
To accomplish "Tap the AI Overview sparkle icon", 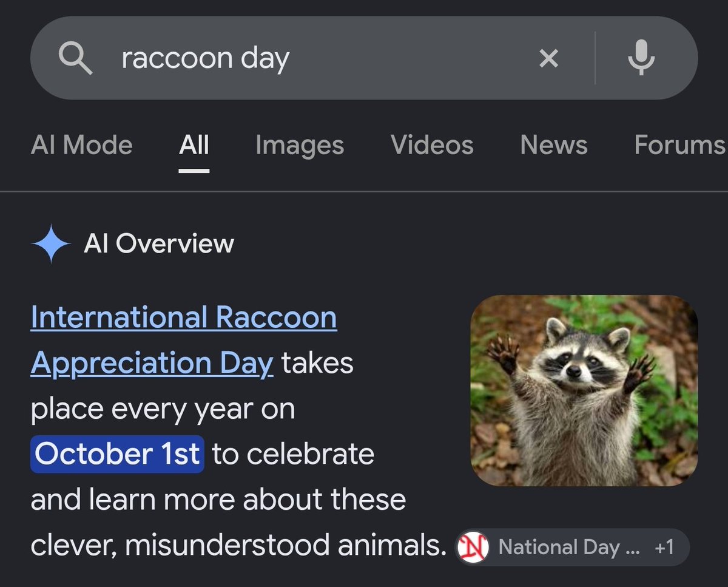I will pyautogui.click(x=51, y=243).
